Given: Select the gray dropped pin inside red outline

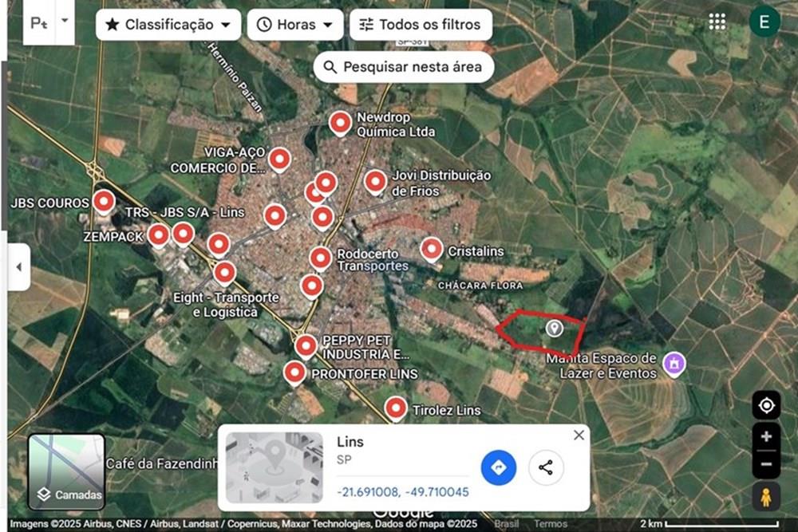Looking at the screenshot, I should 555,328.
